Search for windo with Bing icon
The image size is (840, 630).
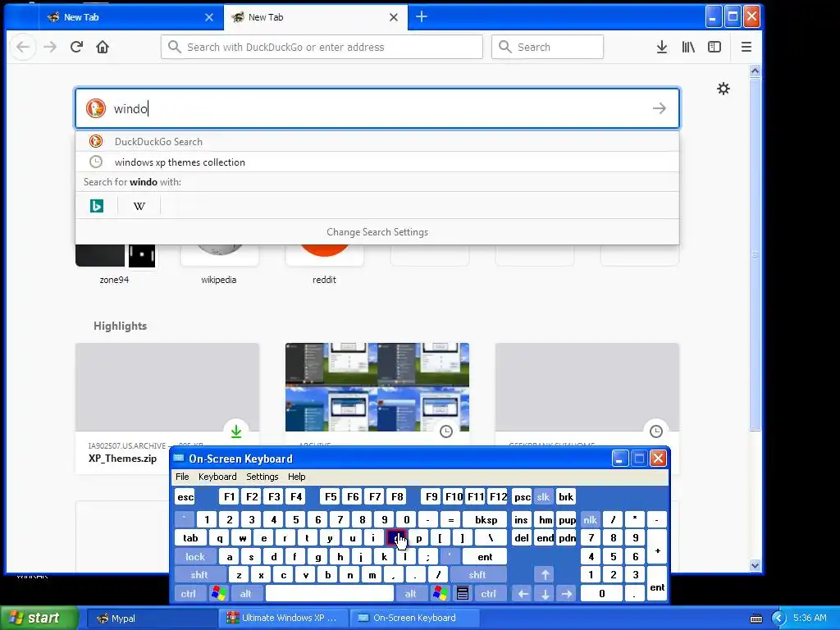[97, 206]
